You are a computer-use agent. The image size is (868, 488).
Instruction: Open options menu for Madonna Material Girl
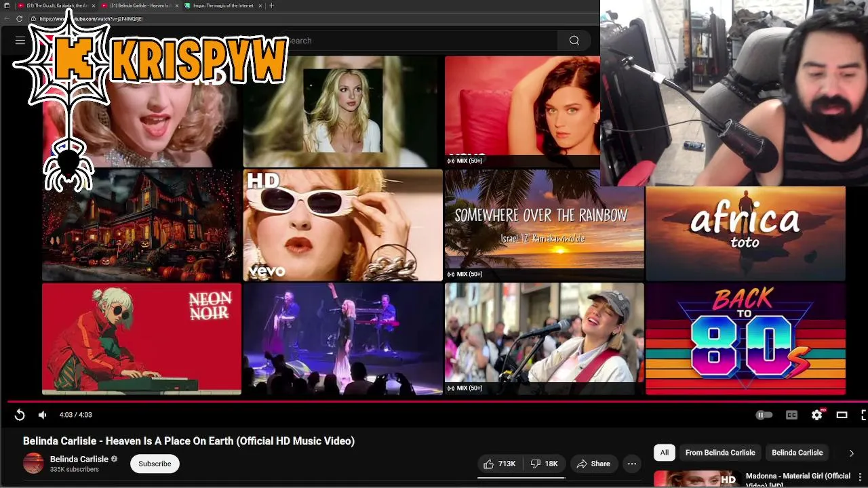tap(860, 479)
